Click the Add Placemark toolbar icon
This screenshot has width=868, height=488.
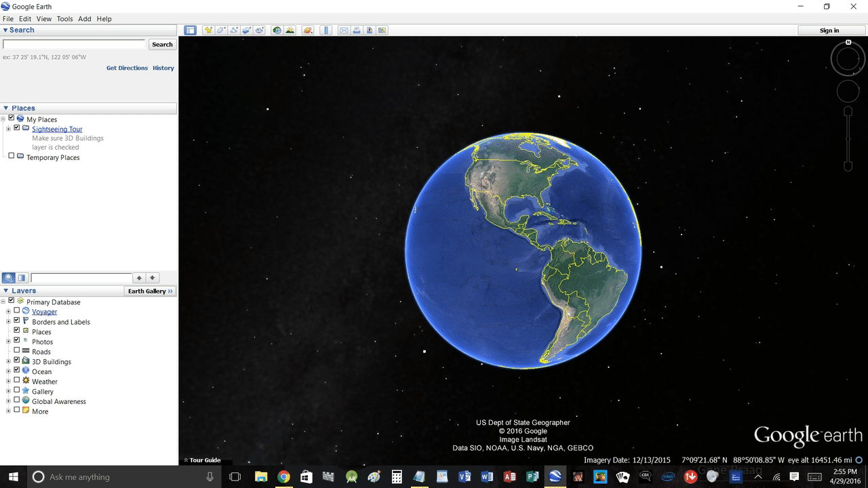209,30
